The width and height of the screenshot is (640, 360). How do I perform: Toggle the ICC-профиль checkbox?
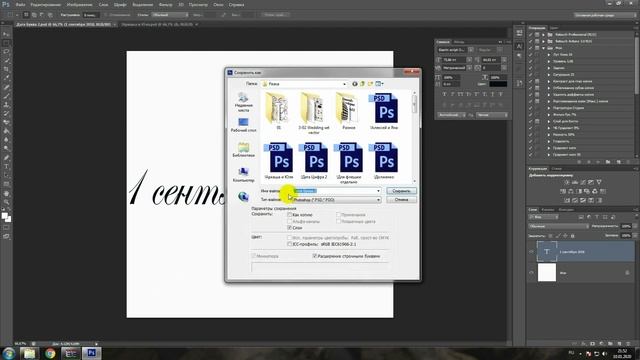click(289, 244)
